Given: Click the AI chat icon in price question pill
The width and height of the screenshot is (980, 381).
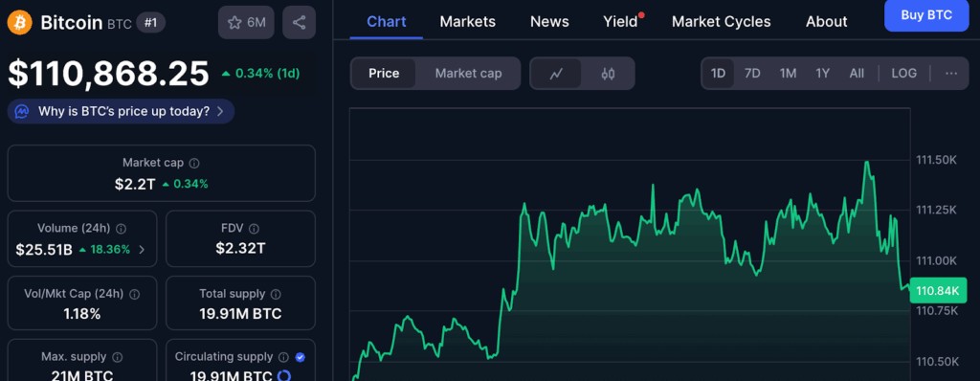Looking at the screenshot, I should pos(22,112).
